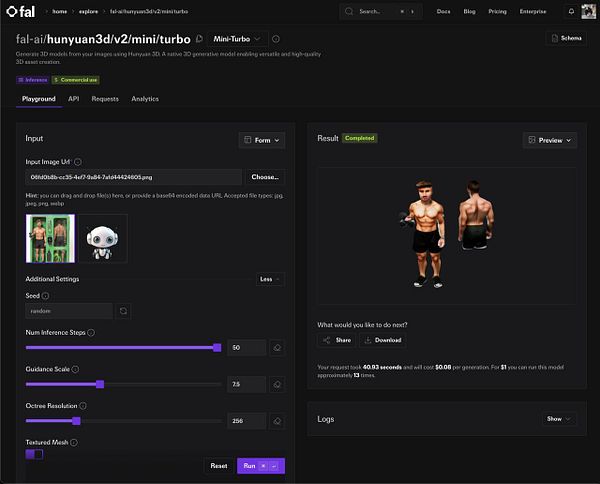
Task: Click the Guidance Scale info icon
Action: click(75, 369)
